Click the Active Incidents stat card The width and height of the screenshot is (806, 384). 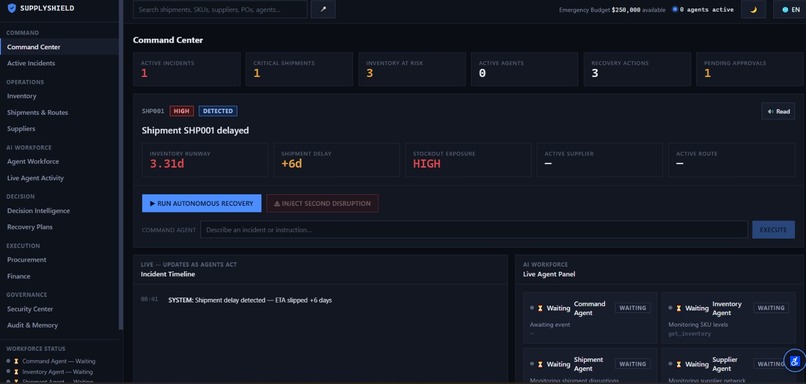pyautogui.click(x=187, y=69)
